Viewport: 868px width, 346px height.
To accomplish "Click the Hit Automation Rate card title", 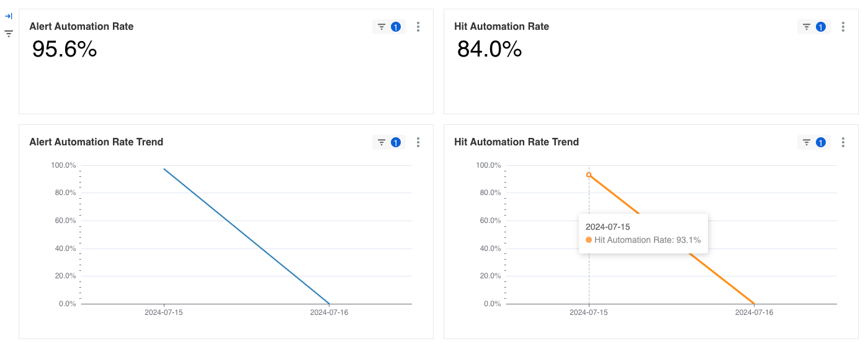I will (x=502, y=27).
